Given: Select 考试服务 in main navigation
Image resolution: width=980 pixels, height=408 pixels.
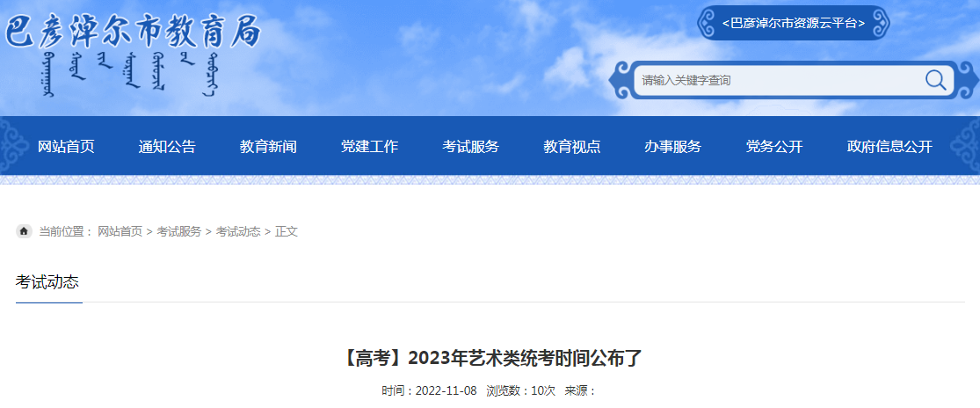Looking at the screenshot, I should [x=470, y=147].
